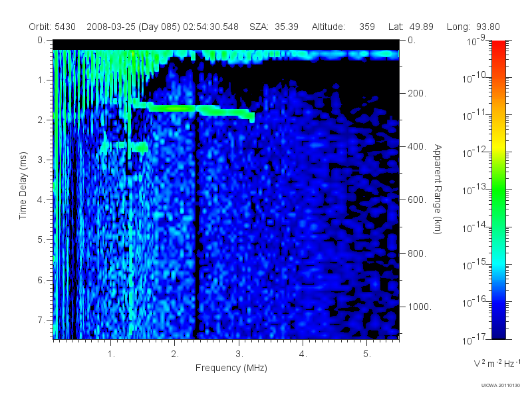Image resolution: width=532 pixels, height=399 pixels.
Task: Click the 'Time Delay (ms)' axis label
Action: 23,186
